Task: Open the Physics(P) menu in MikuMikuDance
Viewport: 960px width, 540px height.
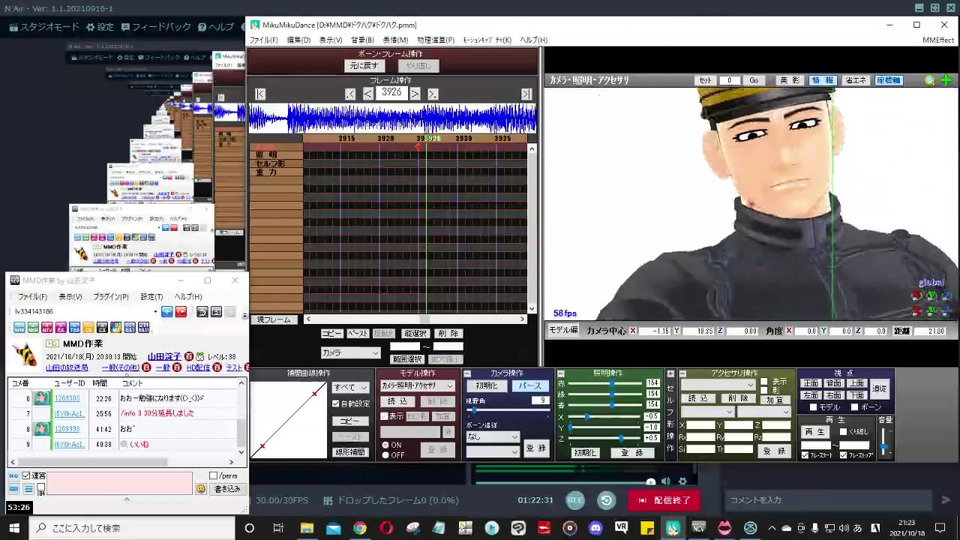Action: (436, 40)
